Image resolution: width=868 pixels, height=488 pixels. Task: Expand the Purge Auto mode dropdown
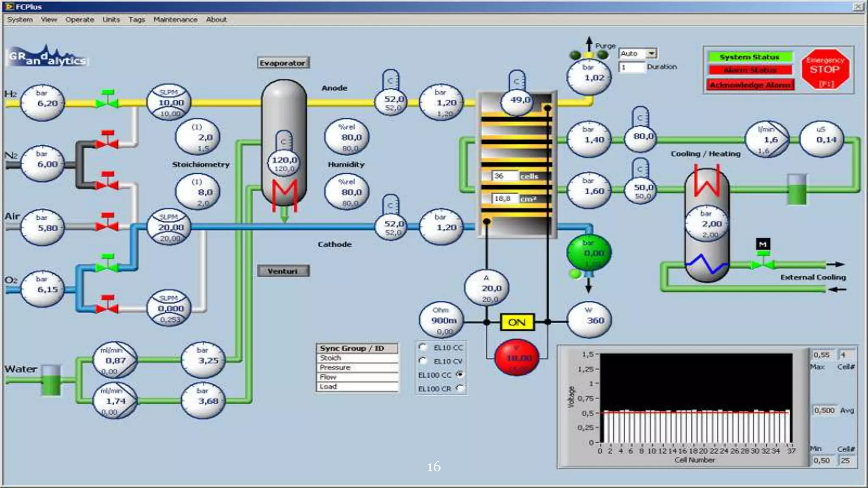click(x=651, y=53)
